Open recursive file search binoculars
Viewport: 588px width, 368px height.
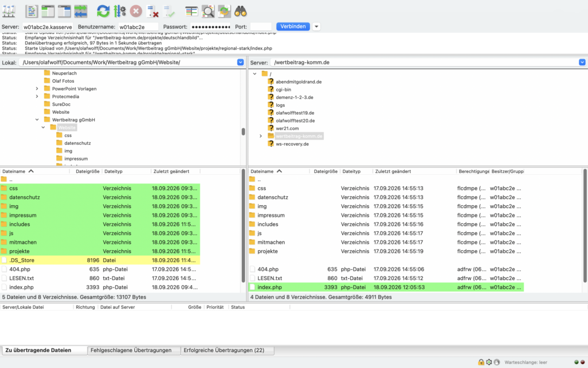pyautogui.click(x=241, y=11)
